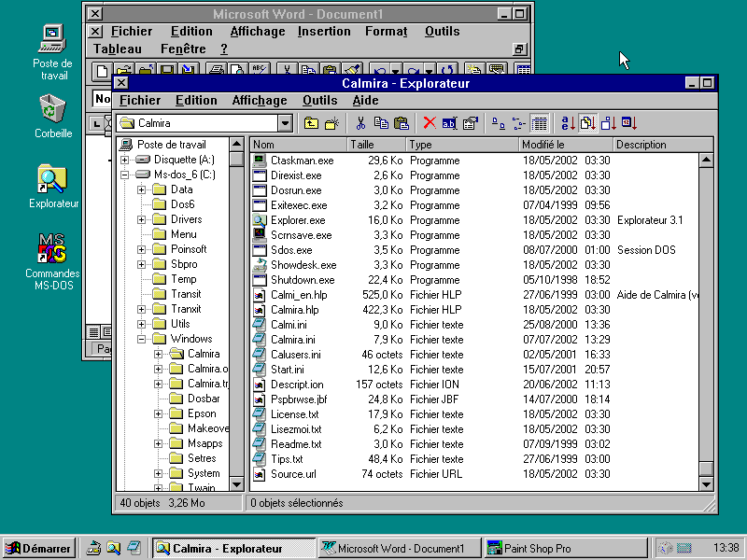Rename the selected file using toolbar icon
This screenshot has height=560, width=747.
click(x=449, y=123)
